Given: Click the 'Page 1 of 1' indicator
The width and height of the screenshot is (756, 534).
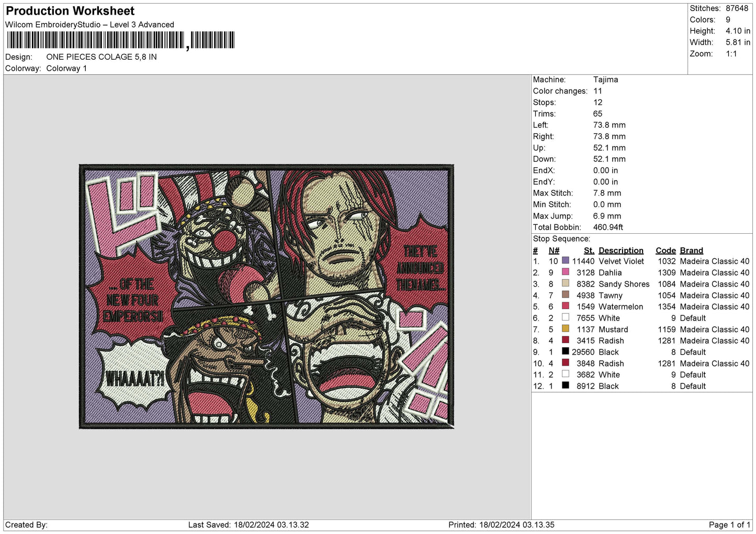Looking at the screenshot, I should (729, 525).
